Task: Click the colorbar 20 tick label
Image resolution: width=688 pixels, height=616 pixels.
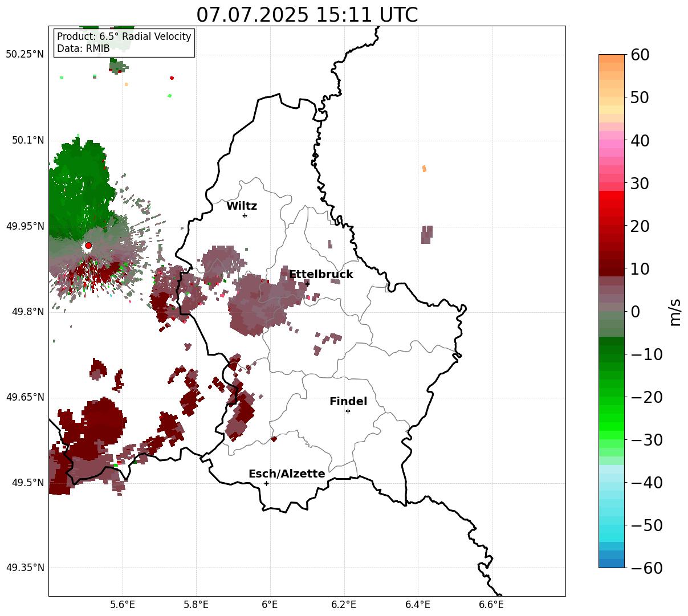Action: 640,226
